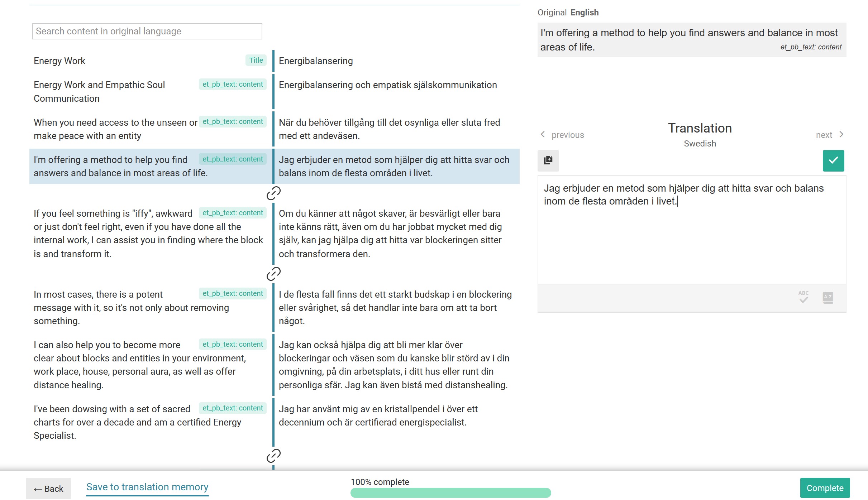Select 'I've been dowsing' segment row
Screen dimensions: 868x500
pyautogui.click(x=143, y=422)
